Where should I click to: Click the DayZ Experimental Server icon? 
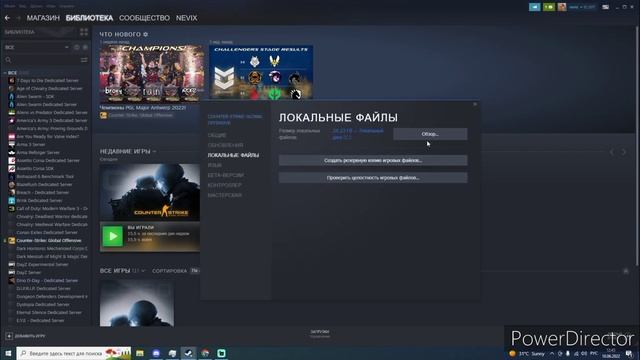pos(12,264)
